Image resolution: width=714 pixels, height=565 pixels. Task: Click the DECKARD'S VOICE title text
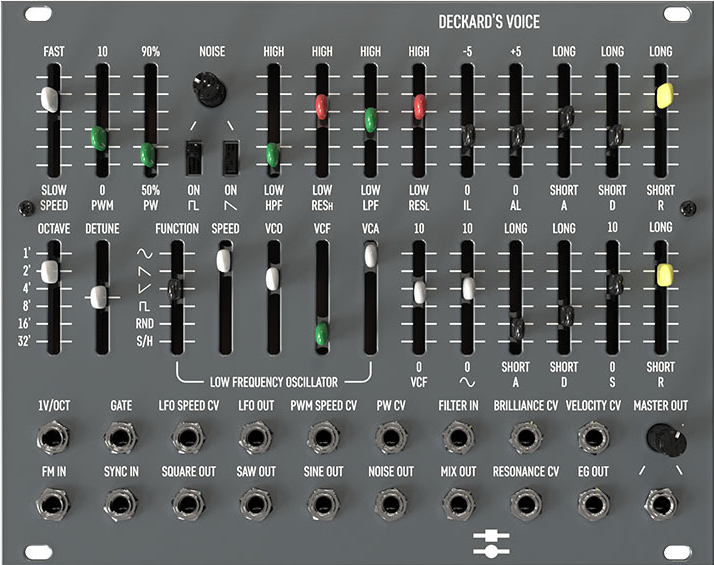tap(489, 22)
